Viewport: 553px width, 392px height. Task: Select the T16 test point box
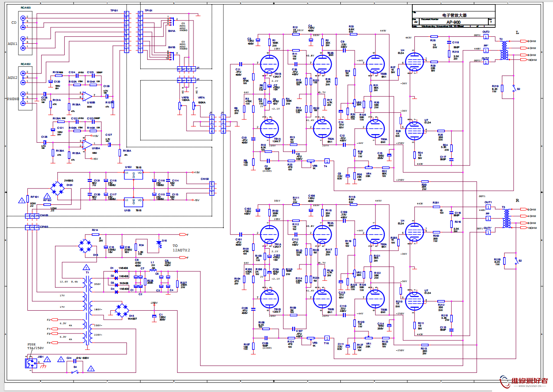coord(327,338)
